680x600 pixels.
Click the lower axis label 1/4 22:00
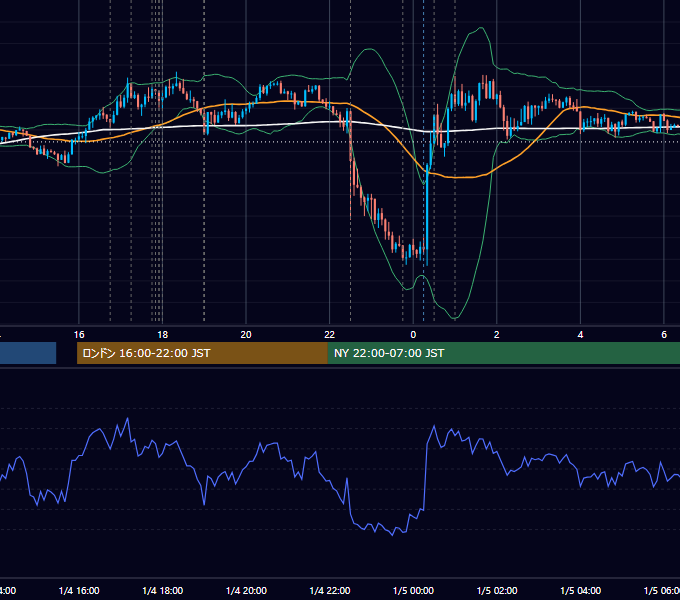pyautogui.click(x=330, y=590)
